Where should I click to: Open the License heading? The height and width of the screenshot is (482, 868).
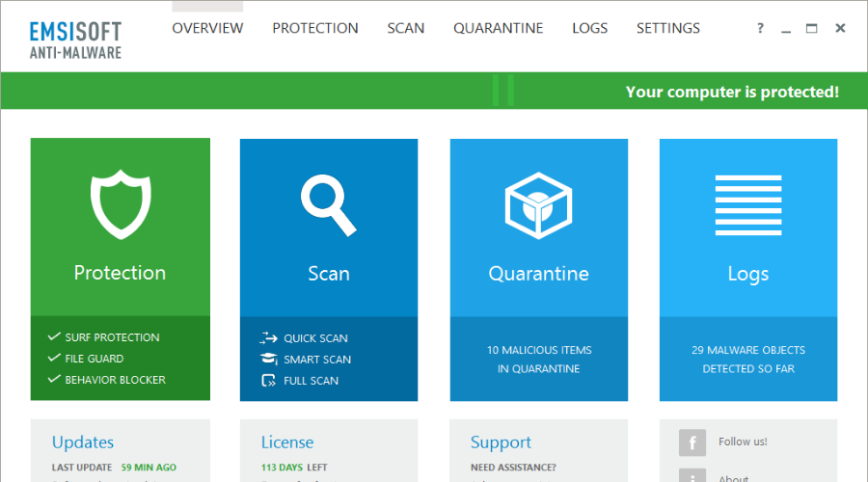(x=286, y=442)
